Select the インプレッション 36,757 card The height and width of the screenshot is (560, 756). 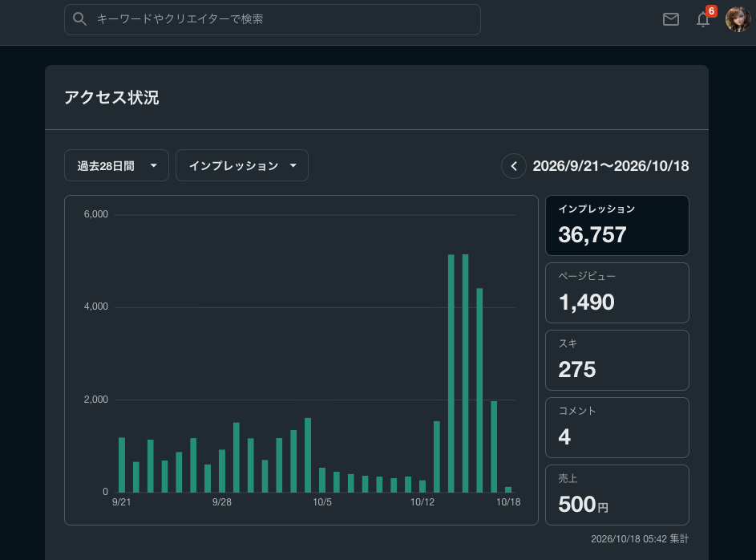tap(617, 225)
